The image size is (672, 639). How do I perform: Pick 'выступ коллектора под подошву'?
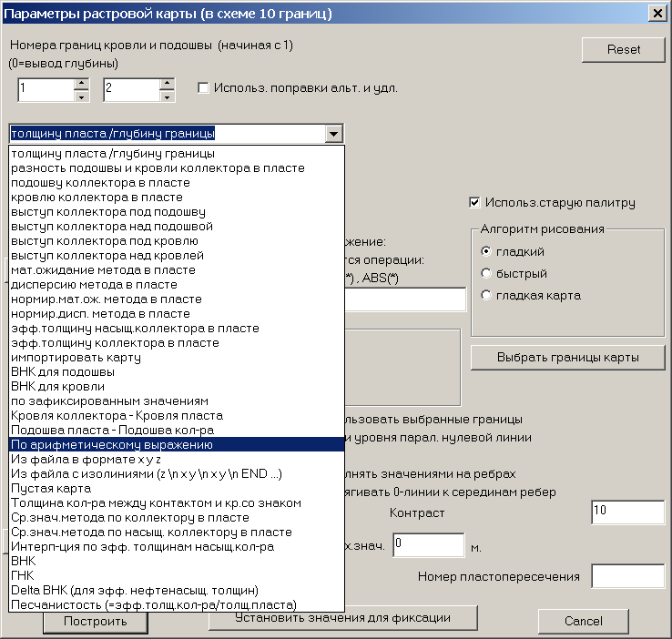tap(177, 211)
